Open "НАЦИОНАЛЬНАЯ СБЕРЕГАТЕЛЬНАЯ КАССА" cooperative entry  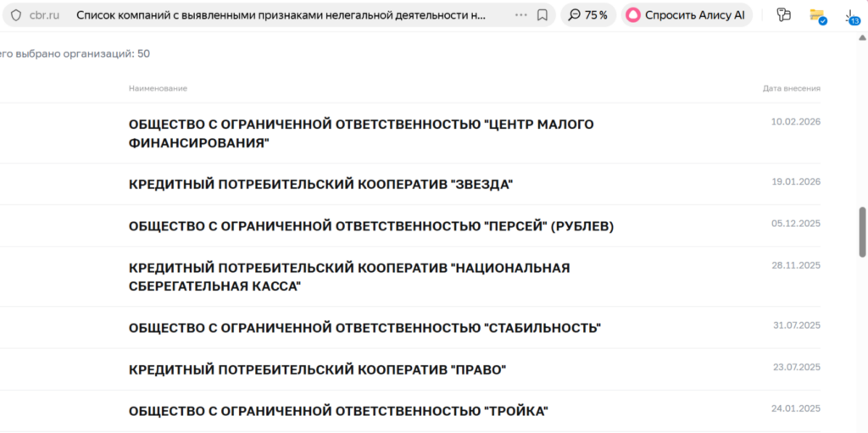click(x=349, y=277)
